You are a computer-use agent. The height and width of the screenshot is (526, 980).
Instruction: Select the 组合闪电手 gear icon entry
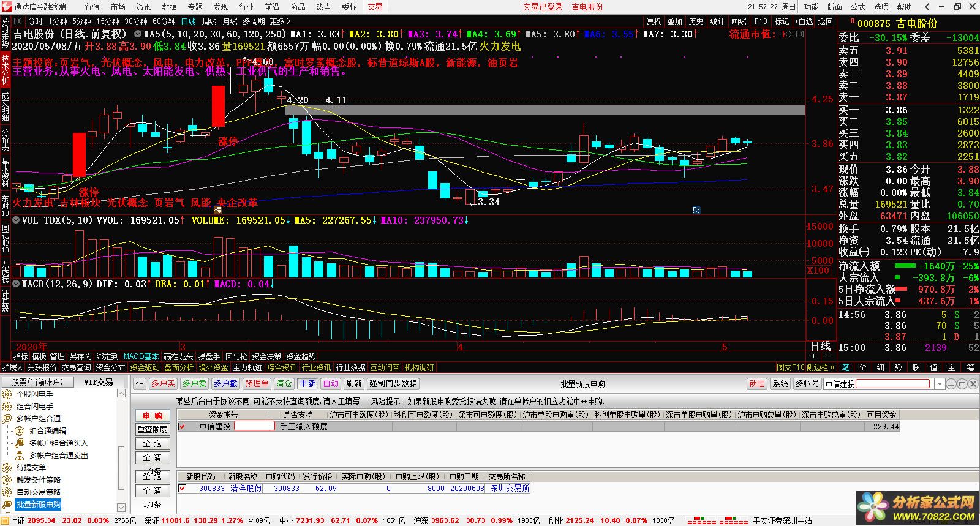pos(7,407)
